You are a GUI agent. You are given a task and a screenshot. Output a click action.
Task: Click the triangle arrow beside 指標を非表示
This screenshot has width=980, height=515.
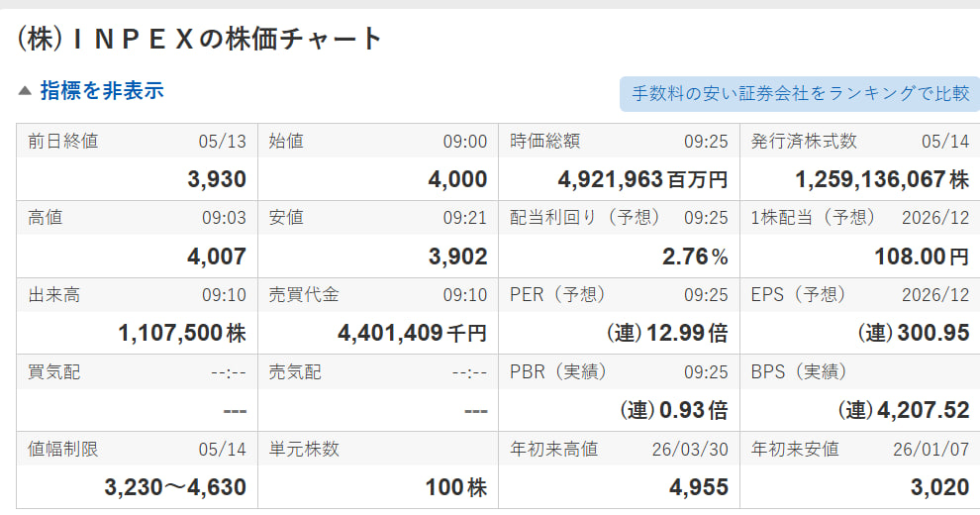pyautogui.click(x=25, y=91)
